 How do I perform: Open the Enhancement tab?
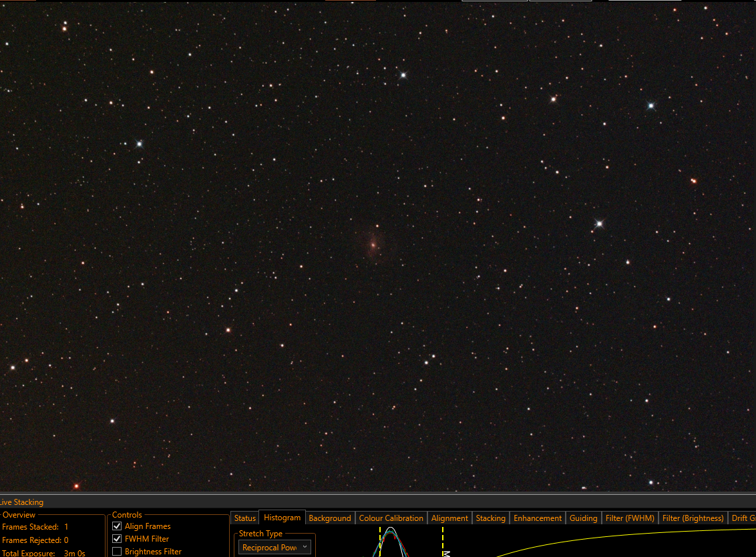tap(538, 518)
